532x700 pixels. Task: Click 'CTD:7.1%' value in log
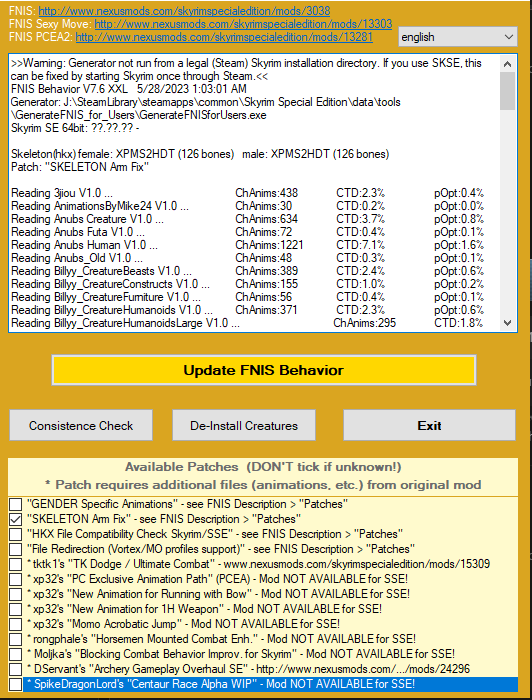click(x=360, y=245)
